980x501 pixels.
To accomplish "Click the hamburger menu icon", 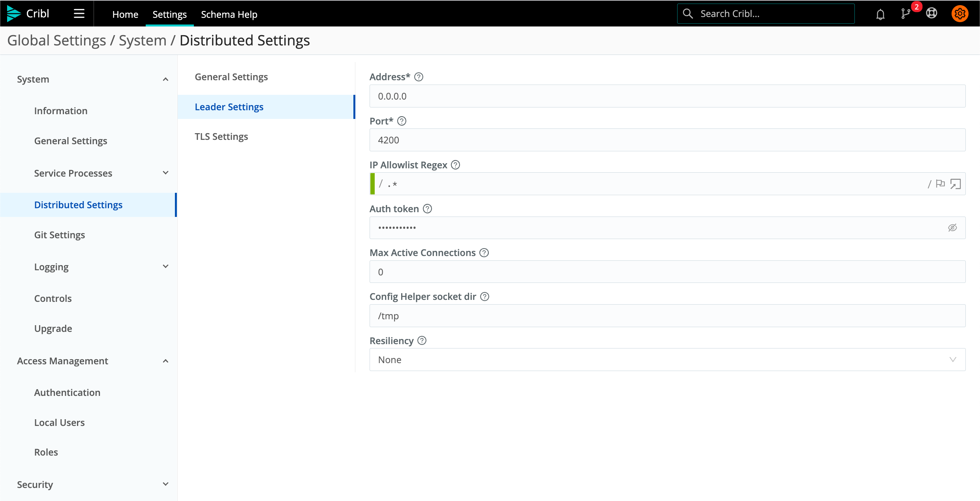I will click(x=79, y=14).
